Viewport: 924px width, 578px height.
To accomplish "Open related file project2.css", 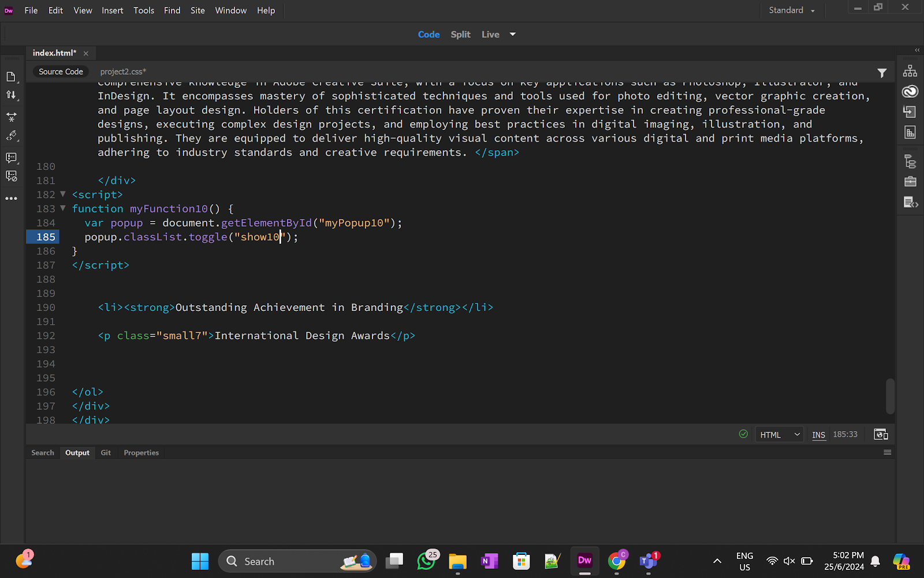I will click(123, 72).
